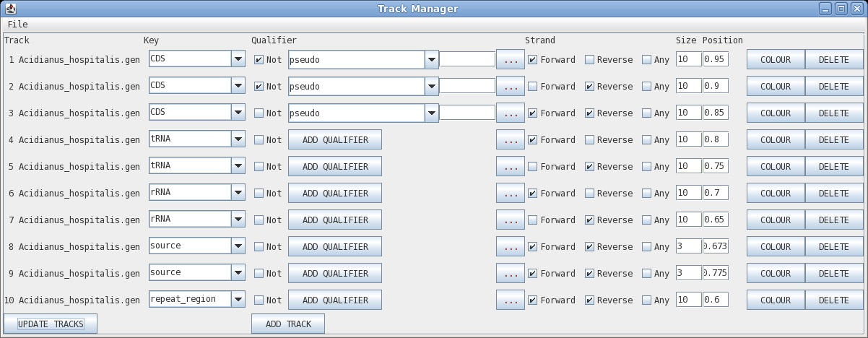868x338 pixels.
Task: Click ADD QUALIFIER for track 6
Action: (335, 194)
